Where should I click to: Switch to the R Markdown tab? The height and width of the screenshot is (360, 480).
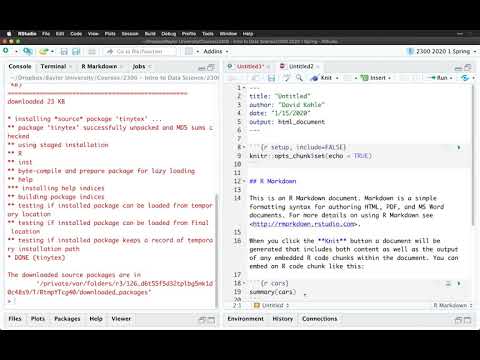(99, 66)
